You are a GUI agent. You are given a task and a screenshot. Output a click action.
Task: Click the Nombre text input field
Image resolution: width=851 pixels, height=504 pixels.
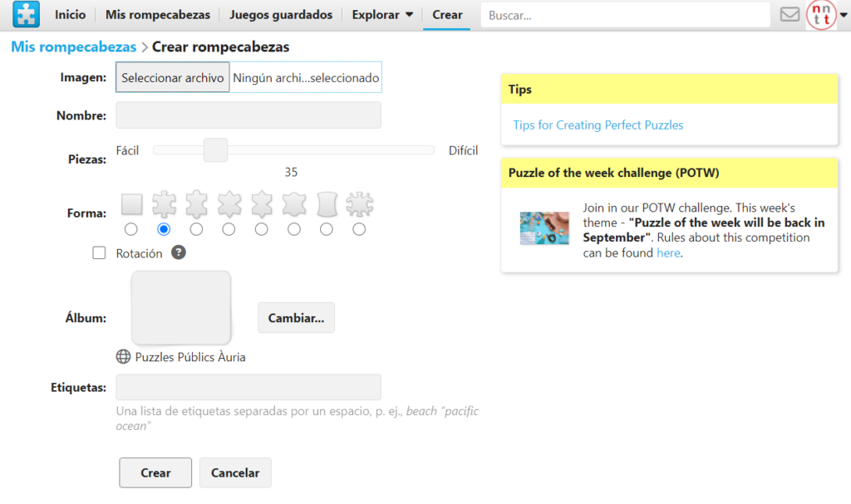[x=248, y=115]
